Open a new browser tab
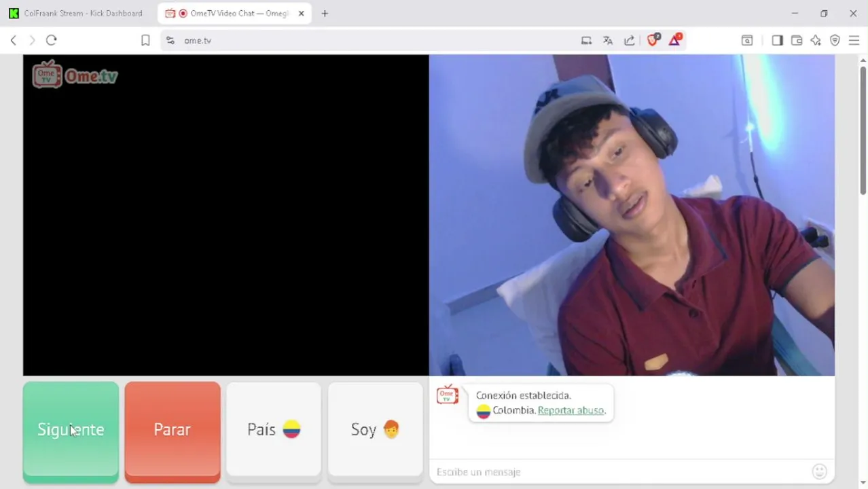 pyautogui.click(x=325, y=14)
